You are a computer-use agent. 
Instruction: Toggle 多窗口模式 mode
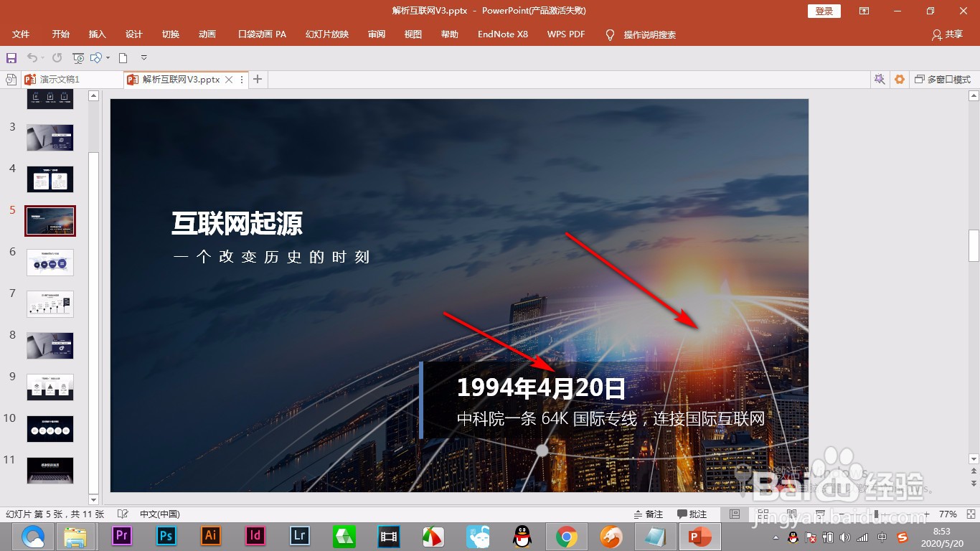[x=941, y=80]
